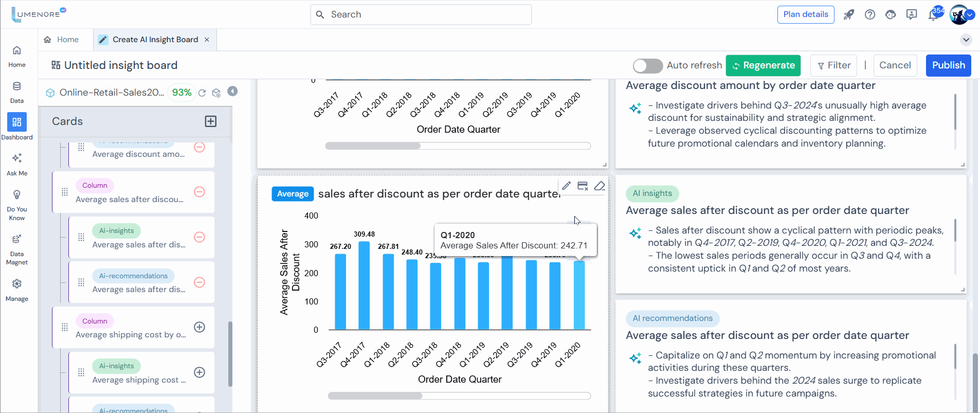Open Ask Me in the sidebar

(17, 164)
